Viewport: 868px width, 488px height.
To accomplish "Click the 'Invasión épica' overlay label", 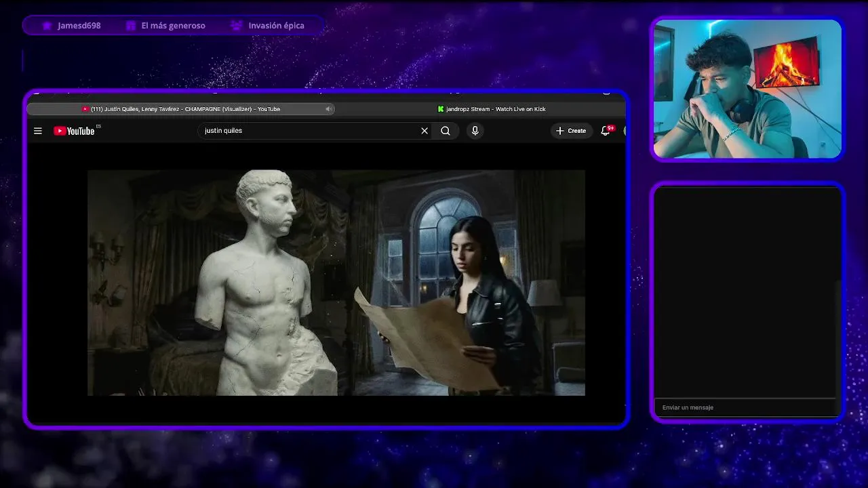I will 276,26.
